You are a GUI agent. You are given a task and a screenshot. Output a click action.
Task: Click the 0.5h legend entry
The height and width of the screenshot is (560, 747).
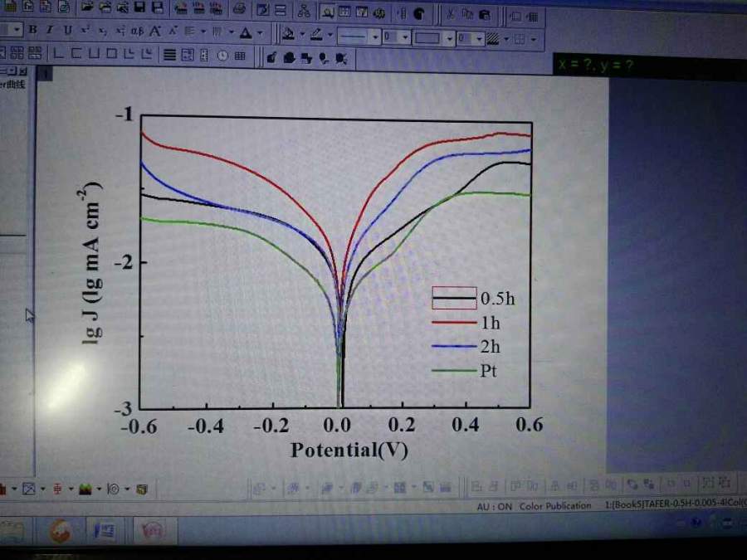(x=474, y=298)
